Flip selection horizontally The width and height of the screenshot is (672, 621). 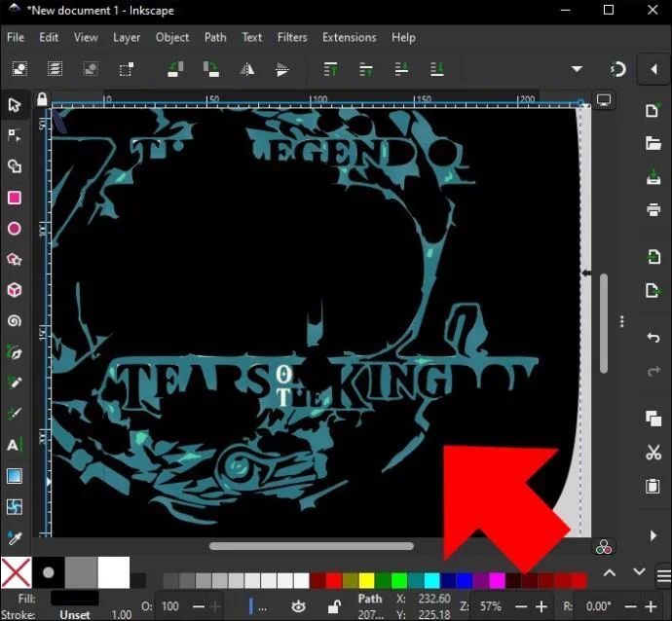click(x=246, y=69)
